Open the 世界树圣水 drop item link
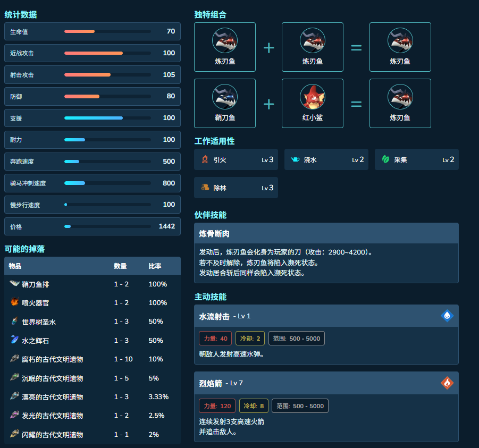Screen dimensions: 479x448 pos(39,322)
